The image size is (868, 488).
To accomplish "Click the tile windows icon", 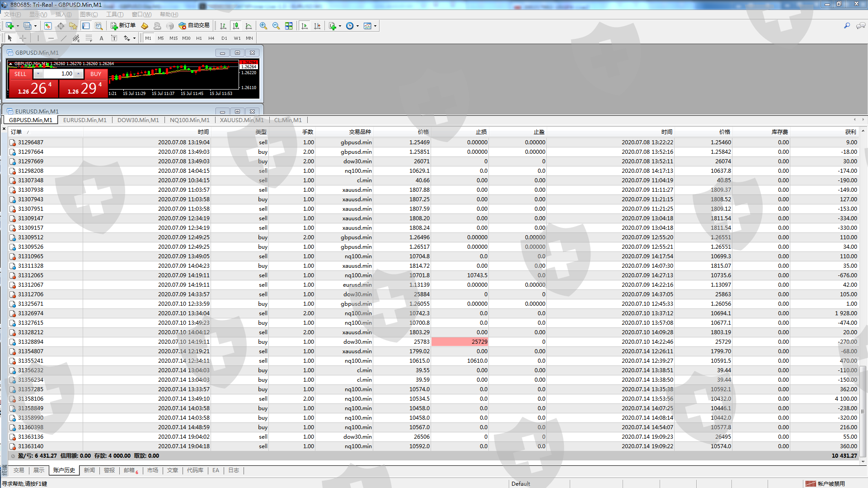I will (x=289, y=26).
